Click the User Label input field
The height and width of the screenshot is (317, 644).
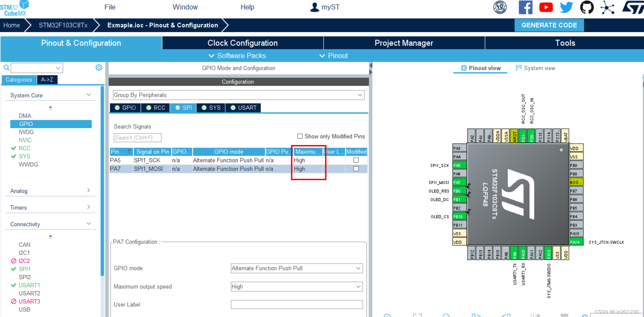pos(297,304)
